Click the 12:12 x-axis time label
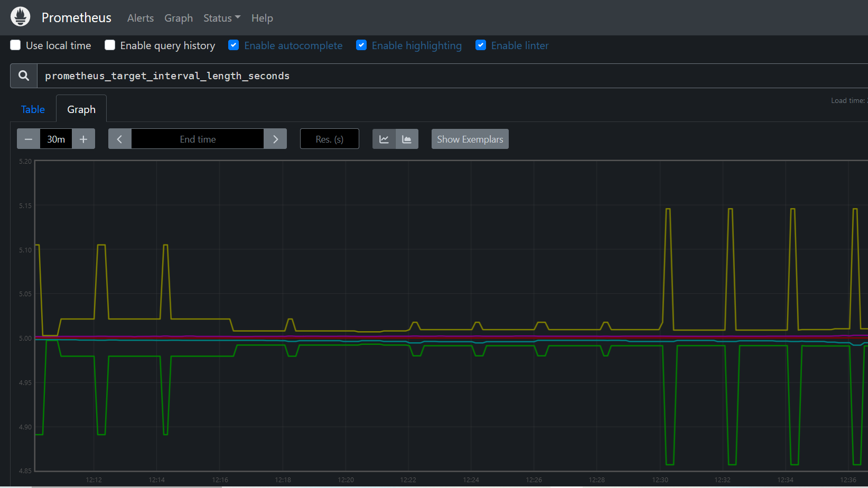This screenshot has height=488, width=868. (x=94, y=480)
